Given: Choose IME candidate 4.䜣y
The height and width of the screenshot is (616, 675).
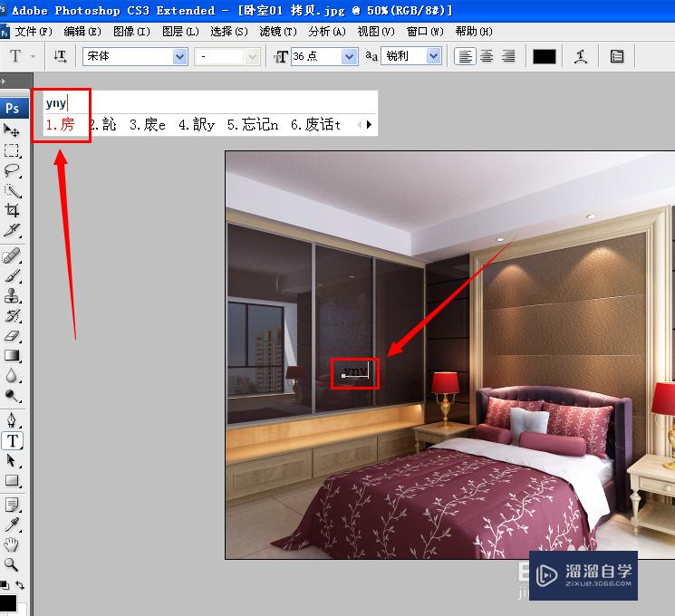Looking at the screenshot, I should [197, 125].
